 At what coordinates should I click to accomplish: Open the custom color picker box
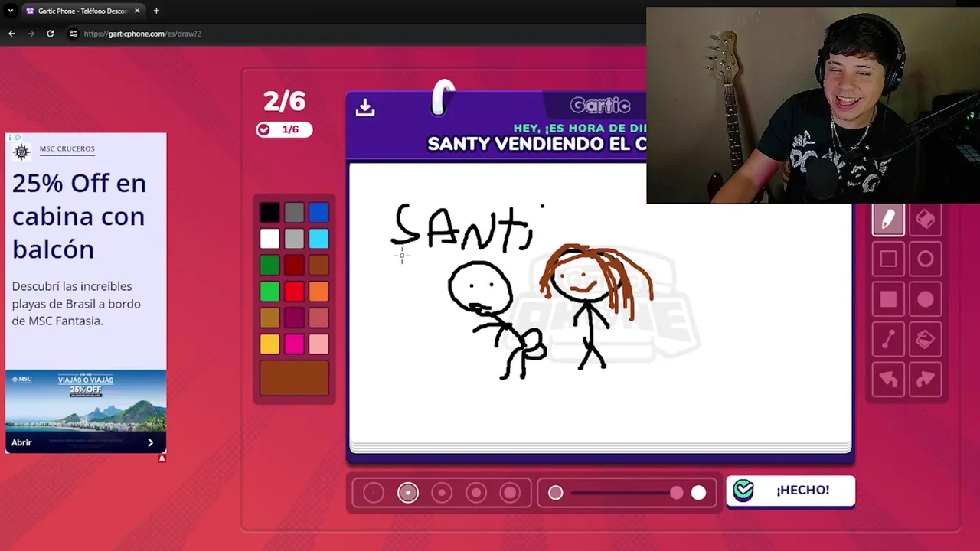[x=294, y=378]
